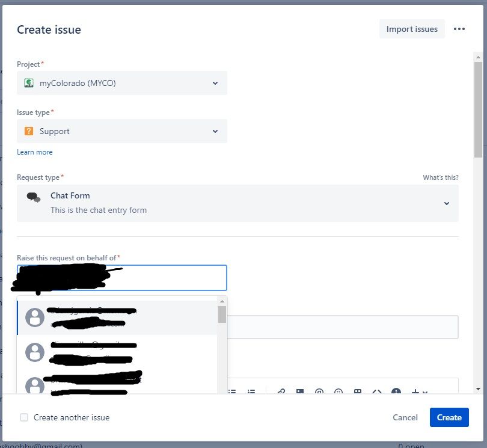Open the Issue type dropdown showing Support
The height and width of the screenshot is (448, 487).
point(121,131)
